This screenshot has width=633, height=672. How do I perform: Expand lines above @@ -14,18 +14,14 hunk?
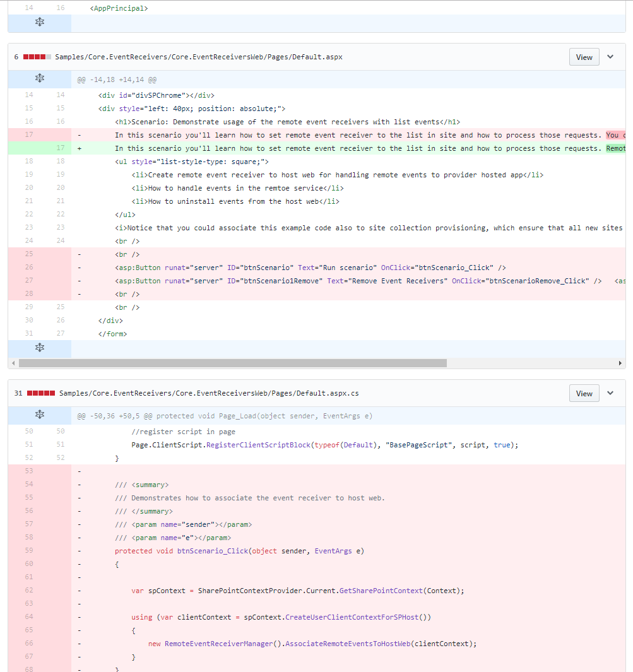coord(39,78)
